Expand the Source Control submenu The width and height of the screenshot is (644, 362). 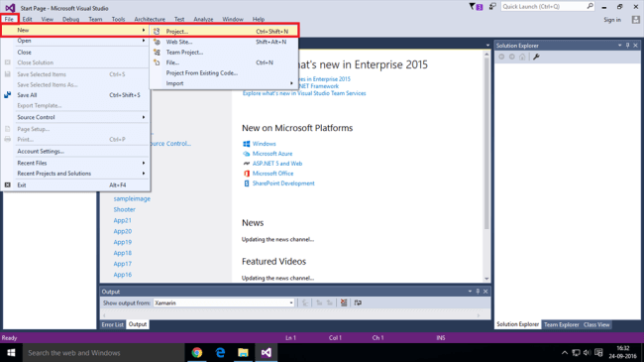(x=144, y=117)
